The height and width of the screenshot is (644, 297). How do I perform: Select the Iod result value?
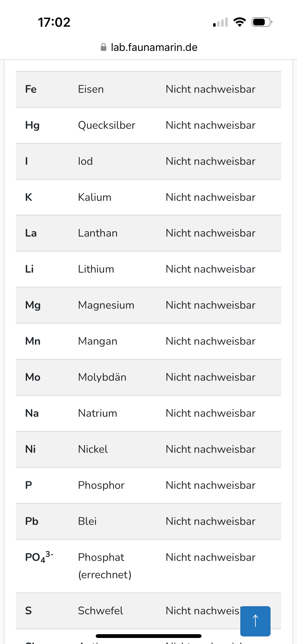(210, 161)
